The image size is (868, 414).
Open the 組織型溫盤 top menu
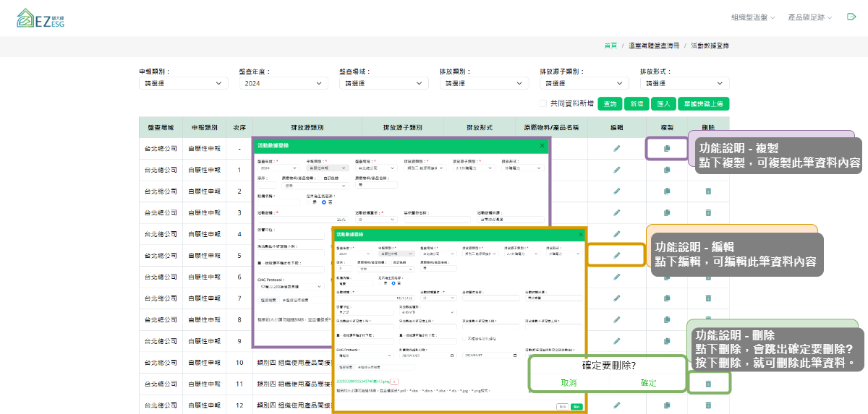click(x=752, y=17)
